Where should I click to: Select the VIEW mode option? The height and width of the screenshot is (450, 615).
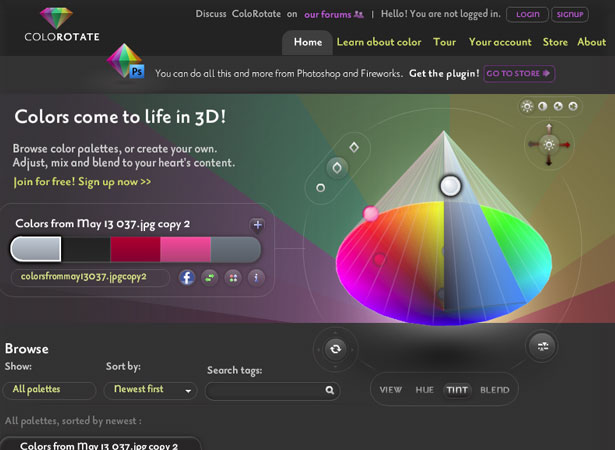tap(391, 390)
